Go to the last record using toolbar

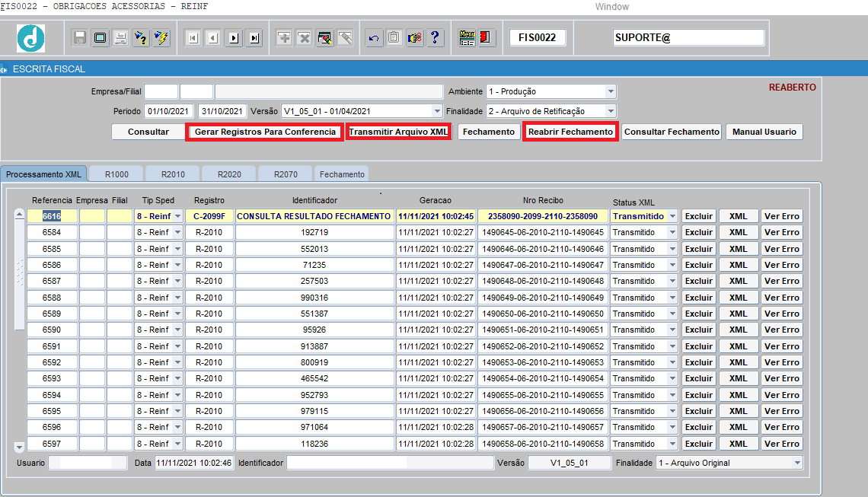pos(254,37)
